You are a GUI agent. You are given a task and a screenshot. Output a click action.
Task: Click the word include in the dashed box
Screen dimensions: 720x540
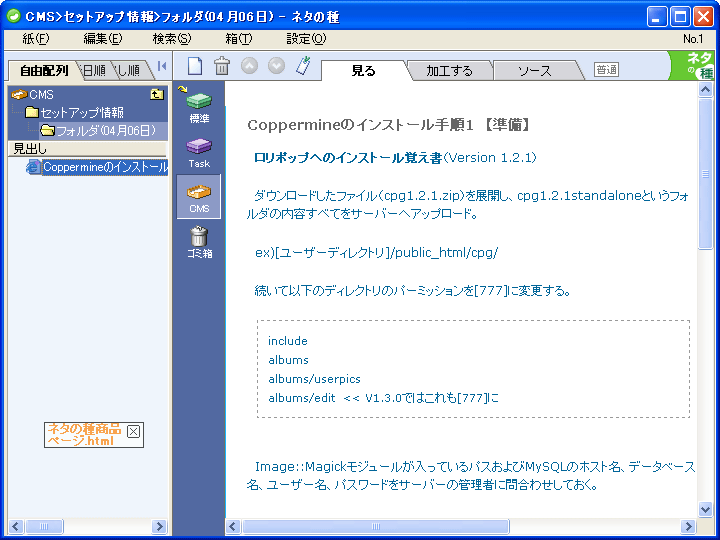pyautogui.click(x=288, y=341)
